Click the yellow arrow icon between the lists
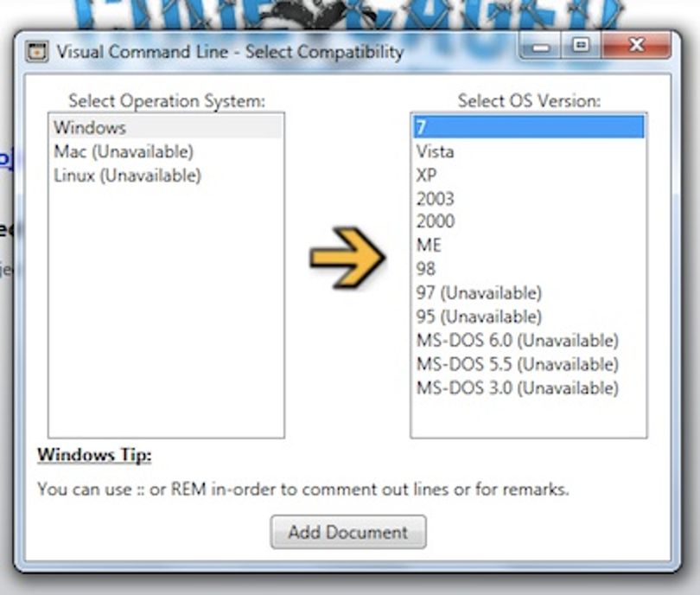Screen dimensions: 700x595 (347, 256)
